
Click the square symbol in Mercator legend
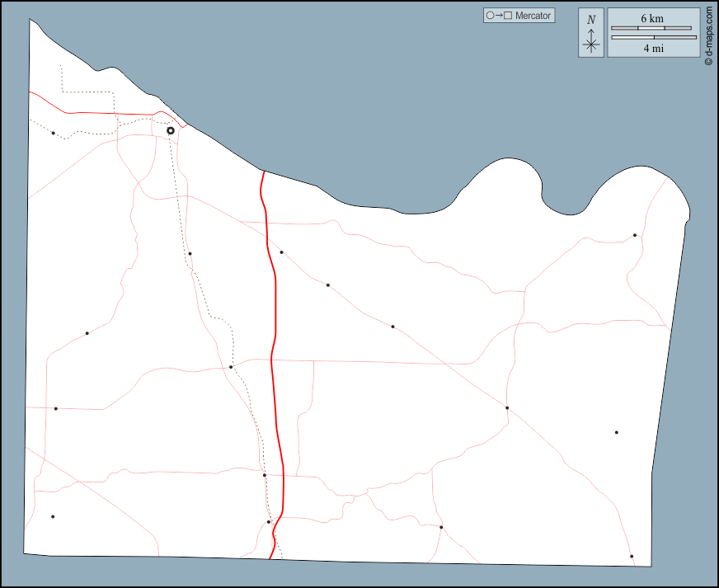508,16
